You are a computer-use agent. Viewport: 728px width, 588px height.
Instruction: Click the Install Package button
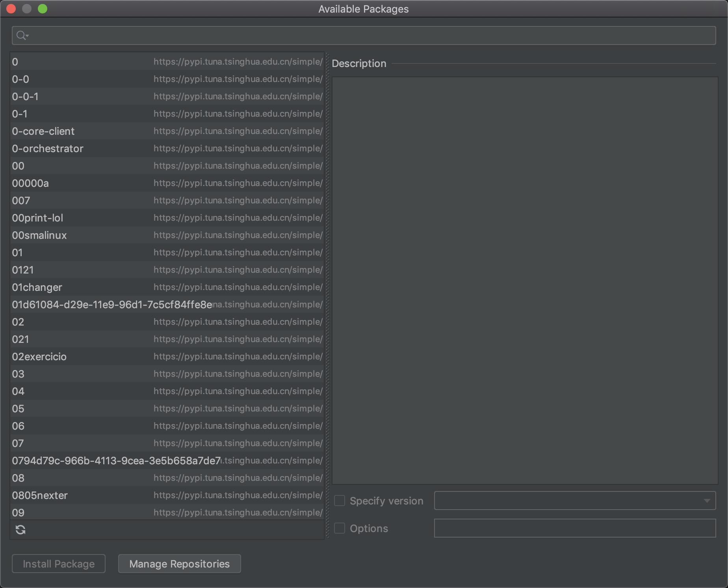click(x=59, y=564)
